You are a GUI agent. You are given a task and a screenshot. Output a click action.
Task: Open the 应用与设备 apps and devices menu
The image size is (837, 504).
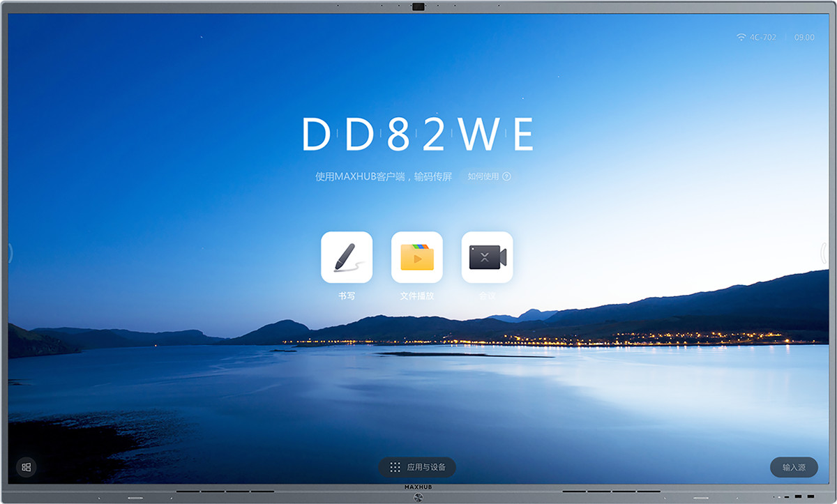point(418,467)
